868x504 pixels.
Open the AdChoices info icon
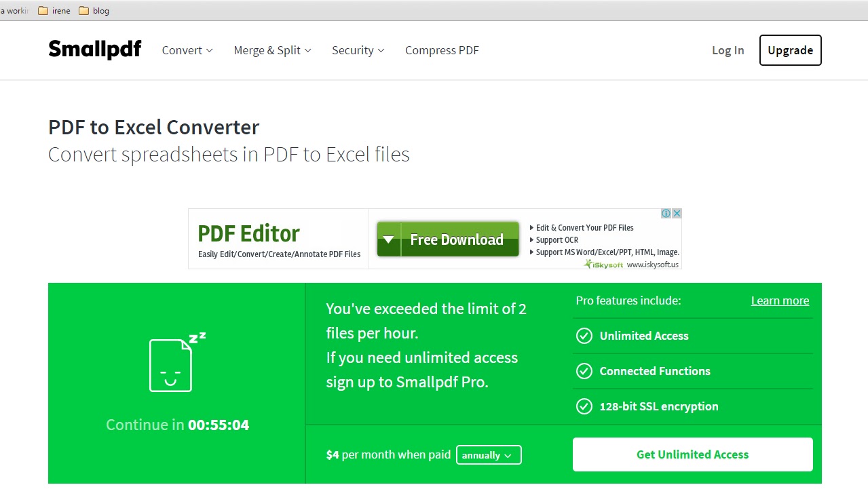coord(666,213)
